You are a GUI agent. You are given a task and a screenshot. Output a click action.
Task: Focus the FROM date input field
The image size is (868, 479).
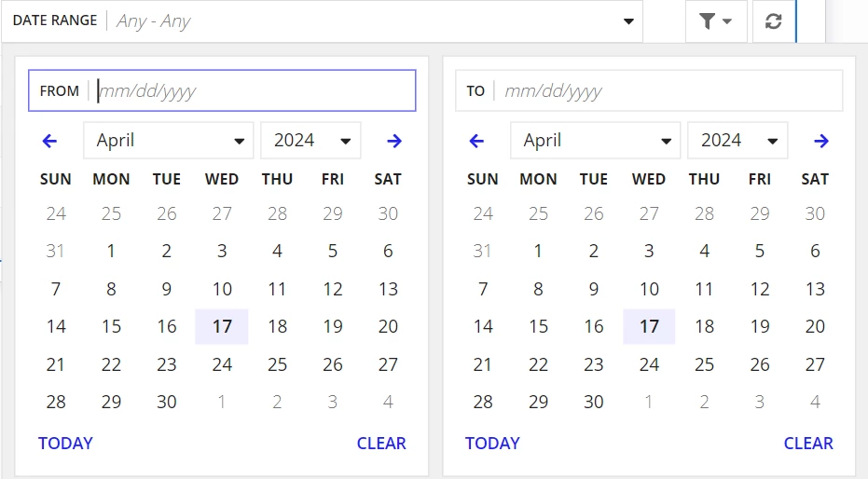(x=222, y=90)
